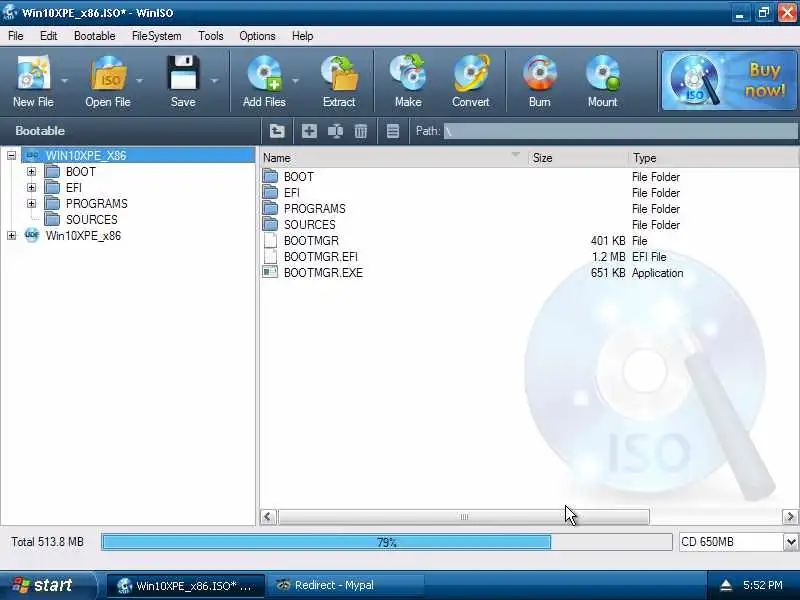Click the 5:52 PM taskbar clock

(763, 585)
